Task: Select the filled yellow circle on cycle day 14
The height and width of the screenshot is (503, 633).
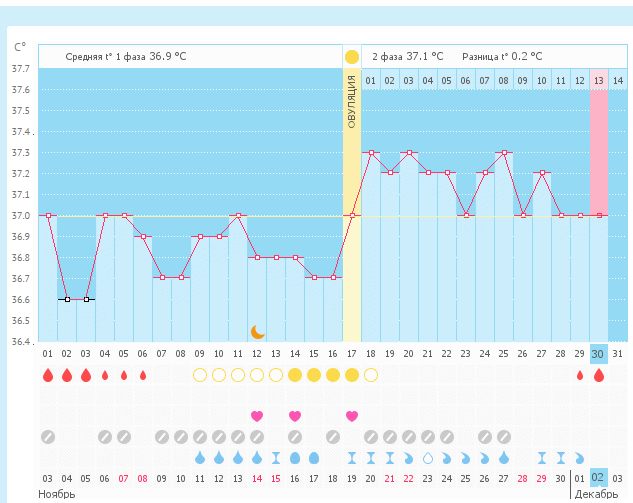Action: click(x=295, y=375)
